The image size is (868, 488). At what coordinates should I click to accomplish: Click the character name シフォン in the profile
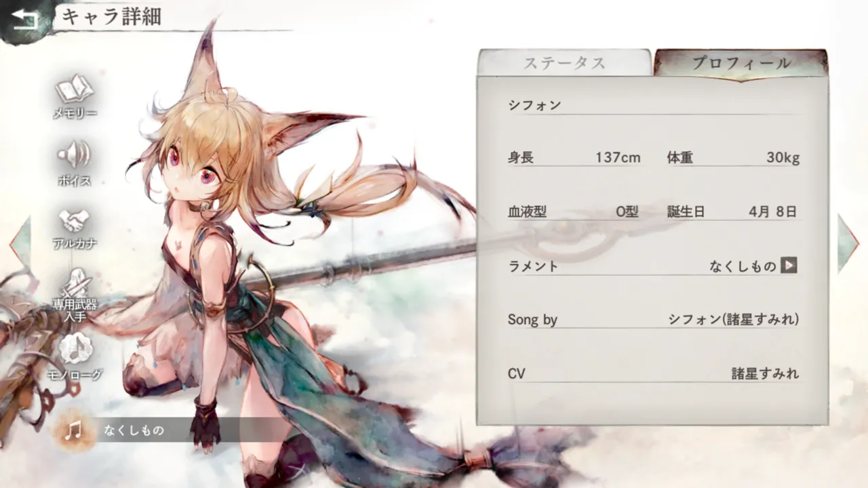[x=535, y=105]
